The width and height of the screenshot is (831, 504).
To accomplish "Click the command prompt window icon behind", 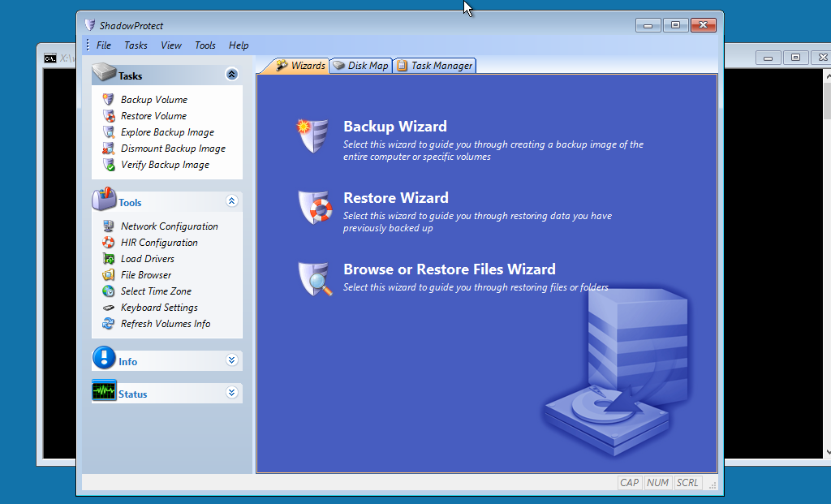I will (50, 58).
